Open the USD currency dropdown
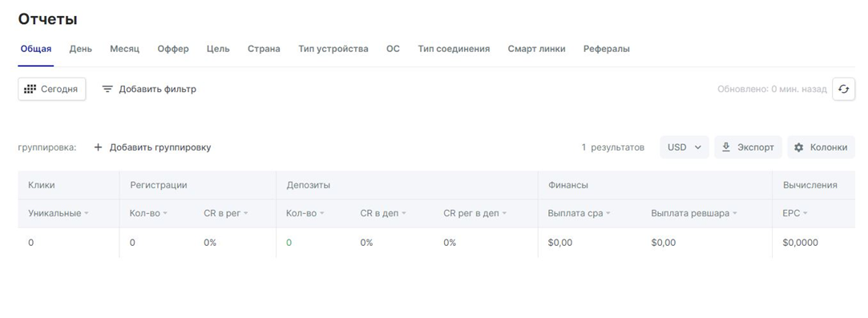 pyautogui.click(x=684, y=147)
